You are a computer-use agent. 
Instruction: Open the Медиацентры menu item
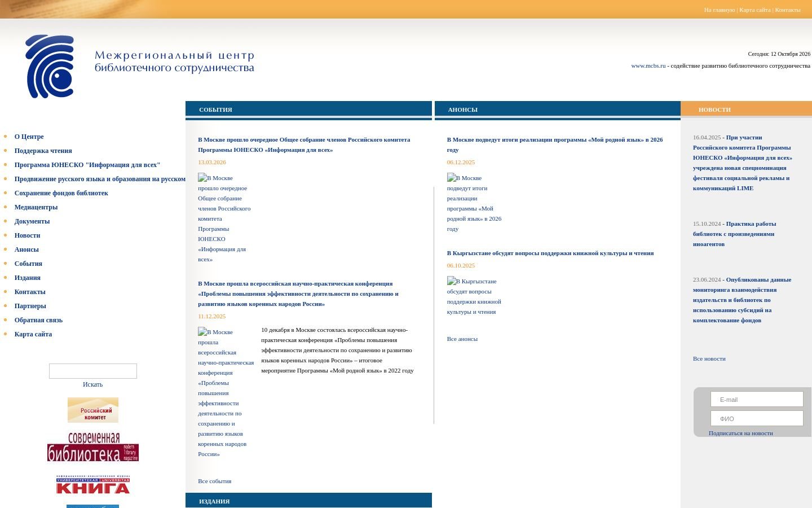pos(36,207)
